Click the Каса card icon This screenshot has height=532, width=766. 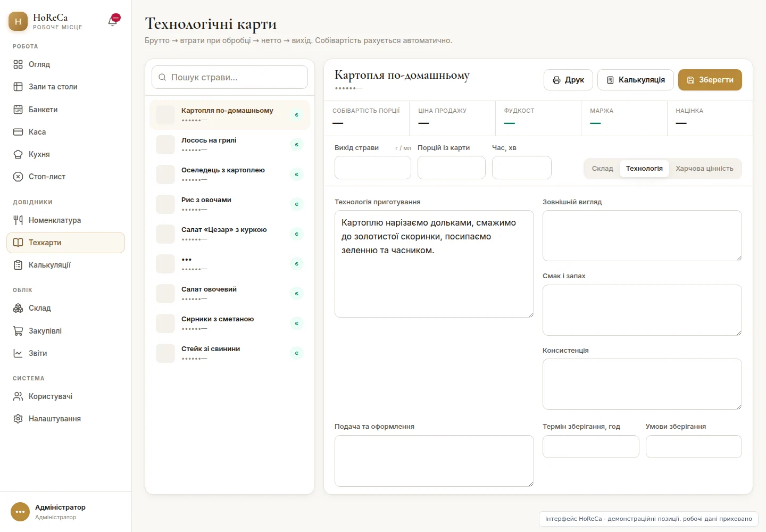18,132
